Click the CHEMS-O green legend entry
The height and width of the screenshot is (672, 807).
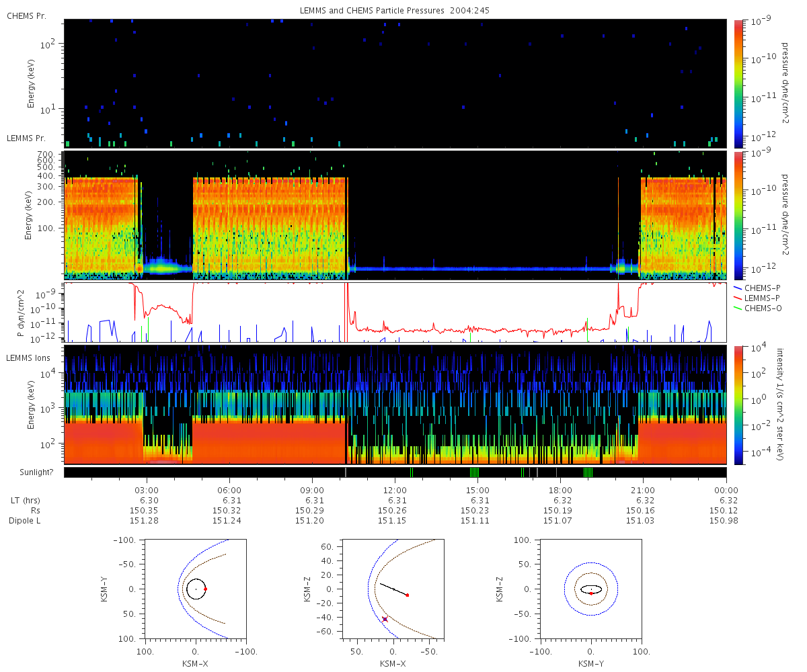pos(757,308)
